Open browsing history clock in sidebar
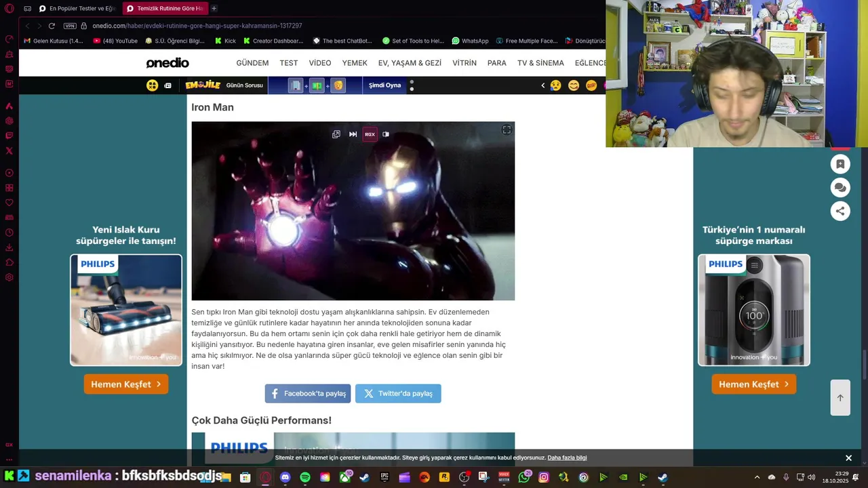868x488 pixels. click(x=9, y=232)
